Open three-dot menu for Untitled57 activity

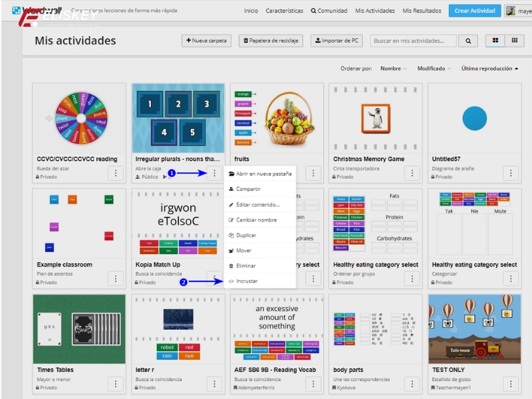pos(510,173)
